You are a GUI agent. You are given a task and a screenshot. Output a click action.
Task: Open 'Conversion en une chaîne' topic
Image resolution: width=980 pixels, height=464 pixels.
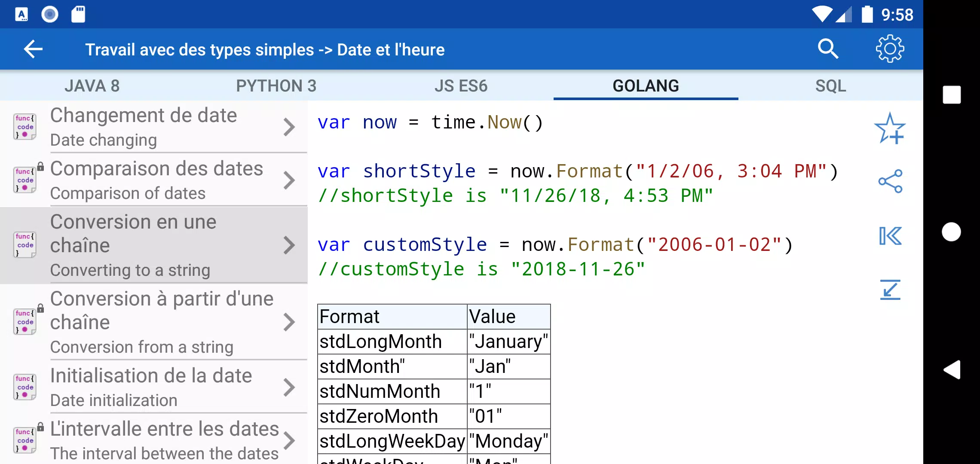(154, 245)
